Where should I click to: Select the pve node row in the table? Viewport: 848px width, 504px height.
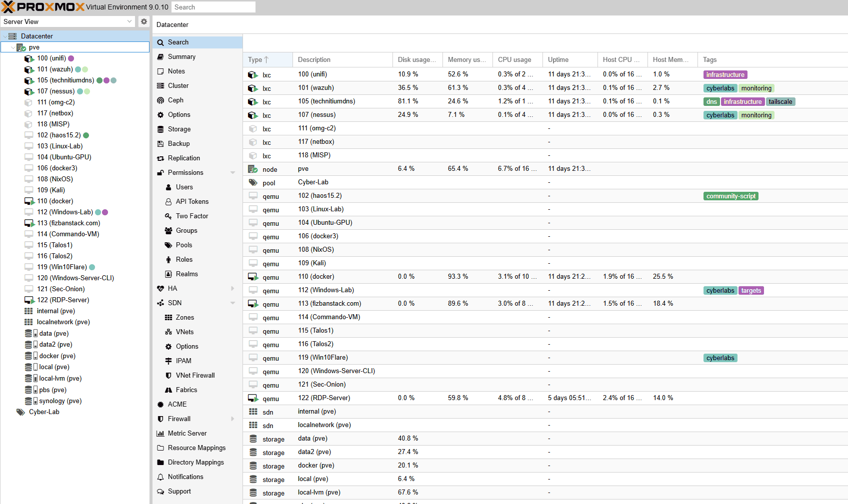[545, 169]
